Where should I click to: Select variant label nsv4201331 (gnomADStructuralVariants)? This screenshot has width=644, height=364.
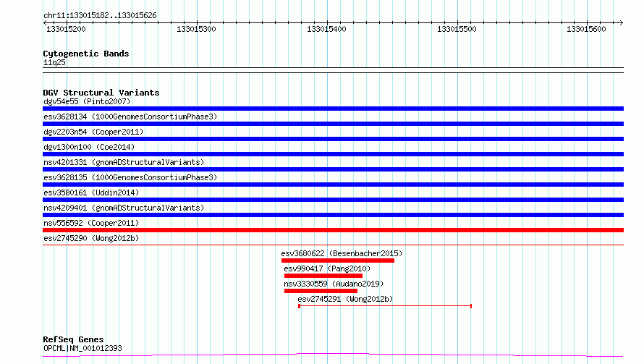(124, 162)
